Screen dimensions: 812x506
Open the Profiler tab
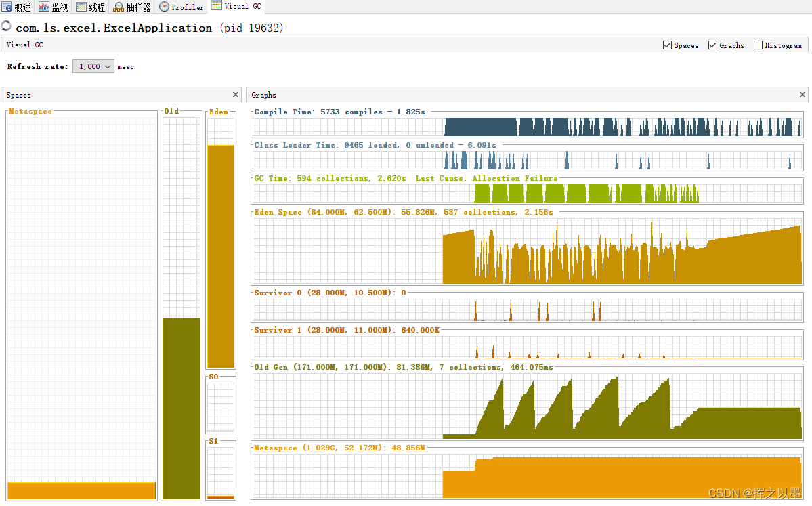tap(181, 7)
